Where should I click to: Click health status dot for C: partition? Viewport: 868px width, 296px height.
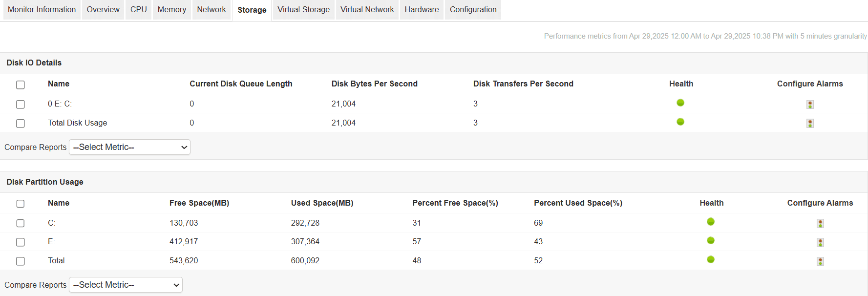coord(711,222)
